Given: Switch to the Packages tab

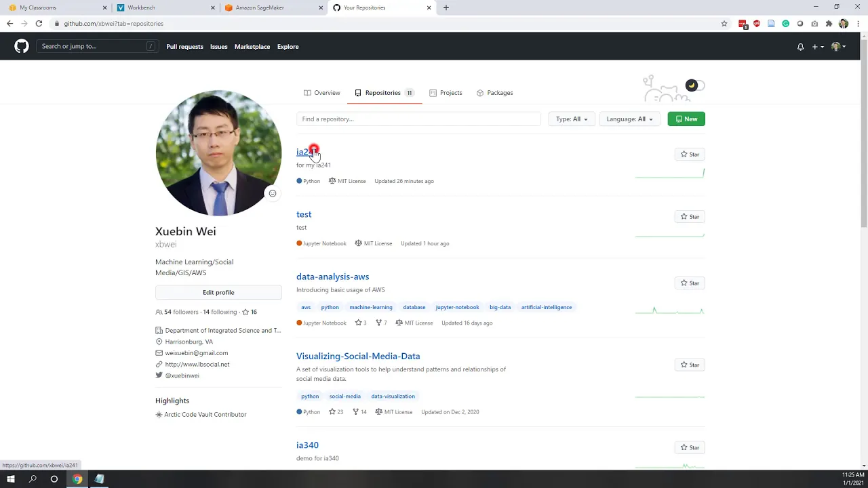Looking at the screenshot, I should [495, 93].
